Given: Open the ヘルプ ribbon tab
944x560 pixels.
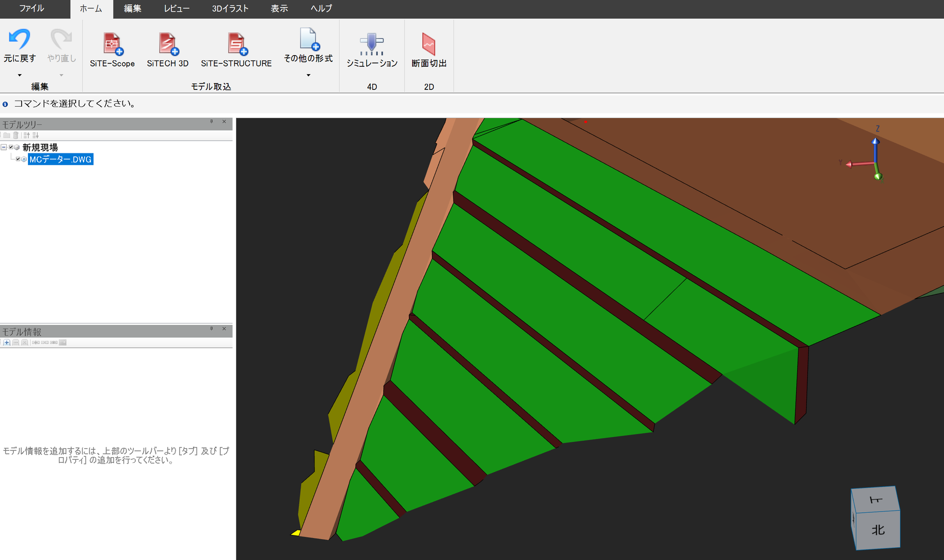Looking at the screenshot, I should pos(322,8).
